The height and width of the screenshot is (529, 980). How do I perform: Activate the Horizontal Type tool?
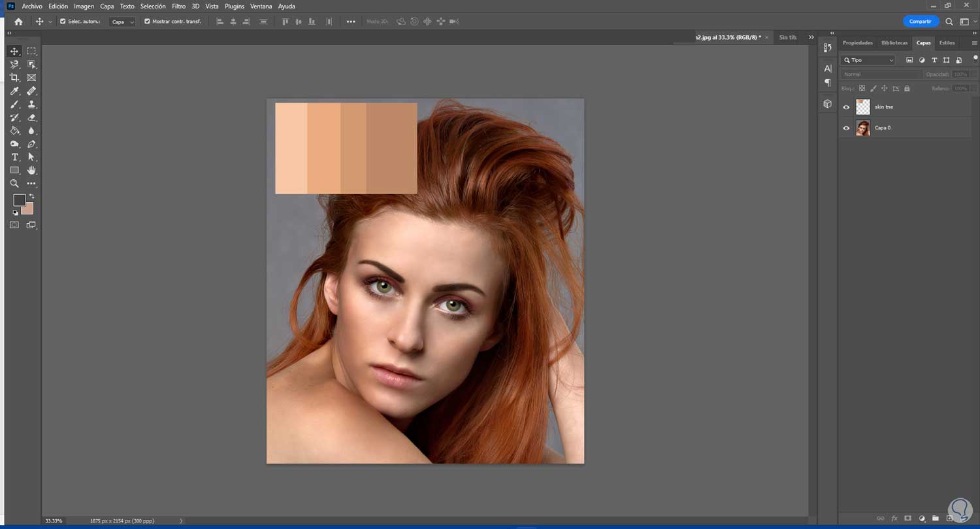click(x=14, y=158)
